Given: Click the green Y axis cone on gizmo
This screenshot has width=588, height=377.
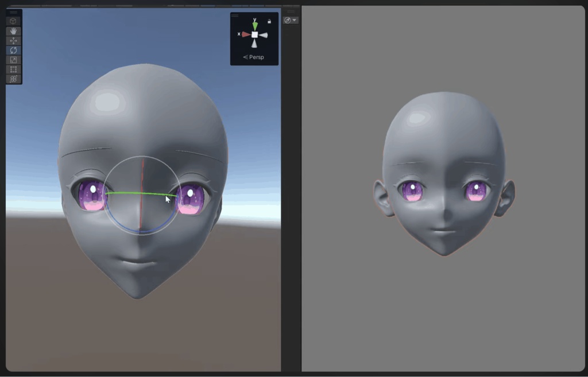Looking at the screenshot, I should [254, 25].
